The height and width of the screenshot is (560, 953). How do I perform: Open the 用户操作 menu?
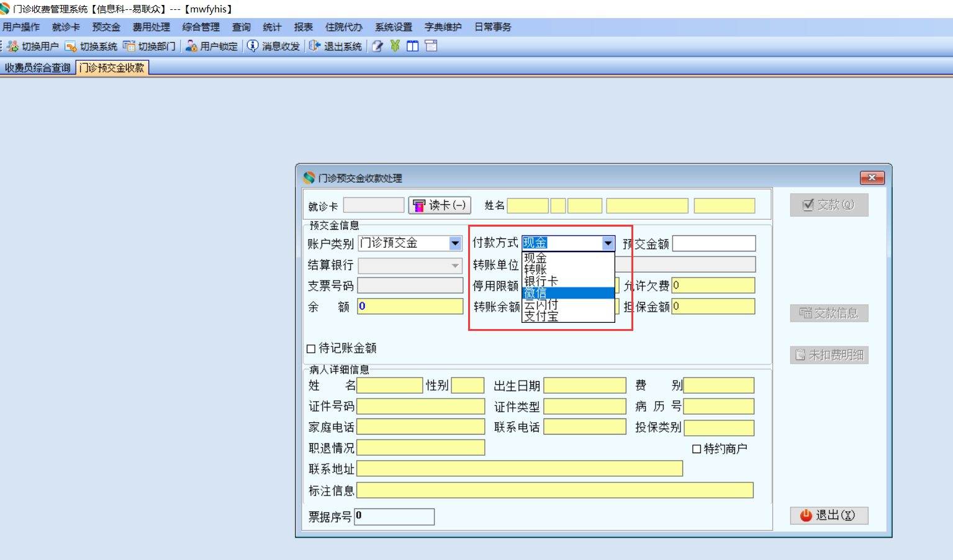(21, 27)
